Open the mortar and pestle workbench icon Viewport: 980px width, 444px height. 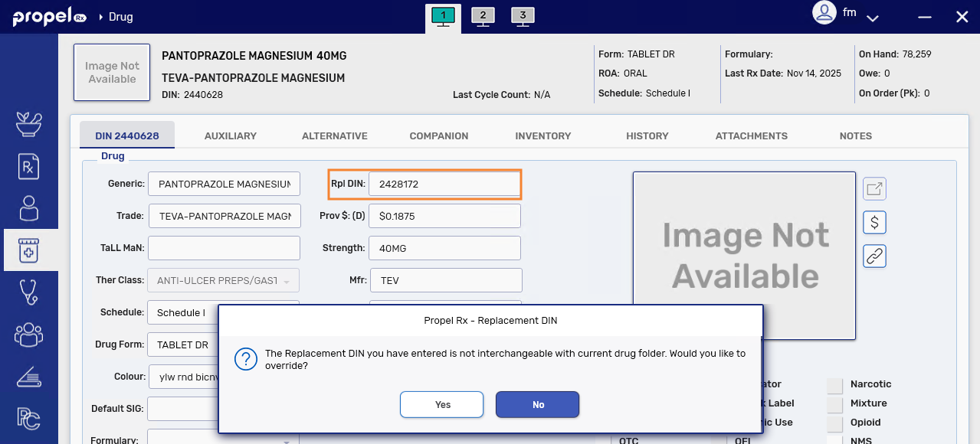(x=29, y=124)
